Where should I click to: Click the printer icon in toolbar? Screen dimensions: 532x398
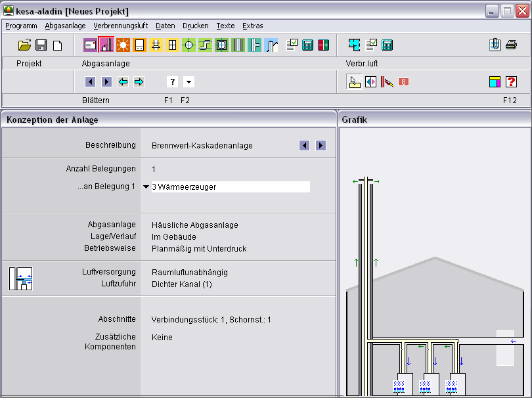[x=512, y=45]
